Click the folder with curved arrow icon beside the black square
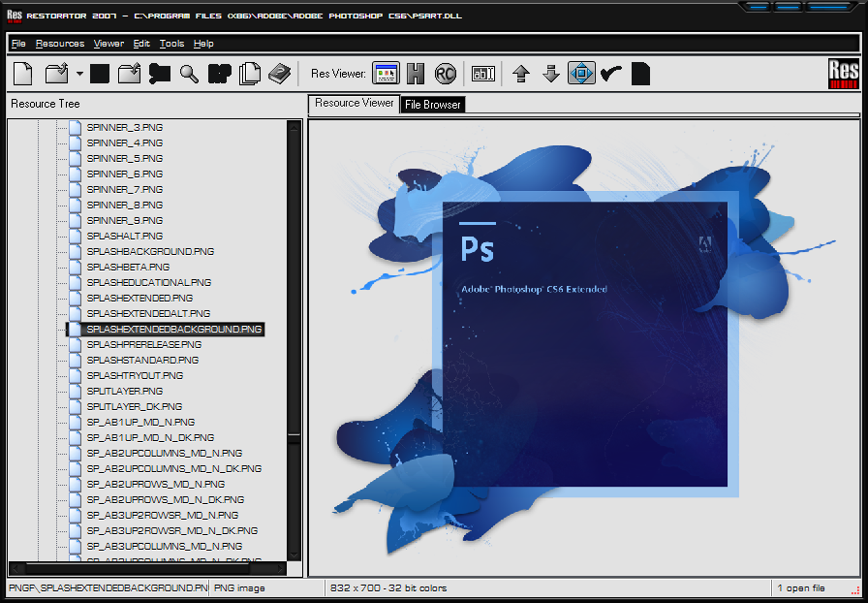This screenshot has width=868, height=603. (129, 74)
